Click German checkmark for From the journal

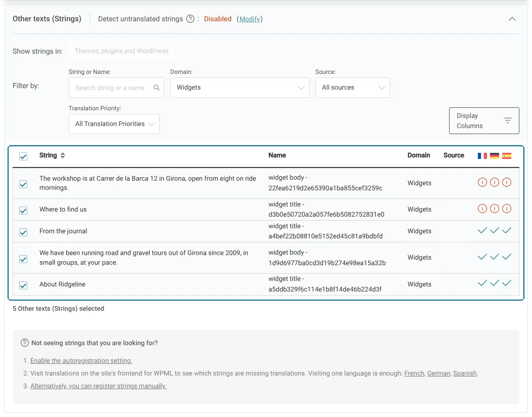pos(495,231)
